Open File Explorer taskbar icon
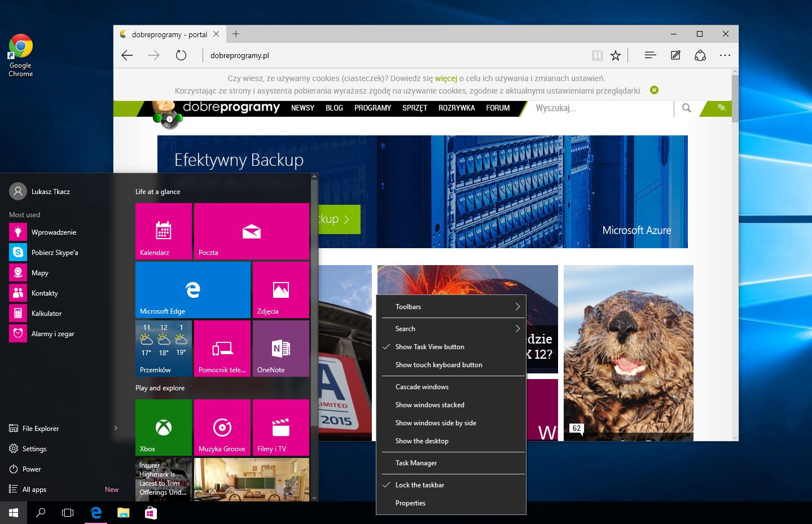This screenshot has height=524, width=812. [123, 513]
